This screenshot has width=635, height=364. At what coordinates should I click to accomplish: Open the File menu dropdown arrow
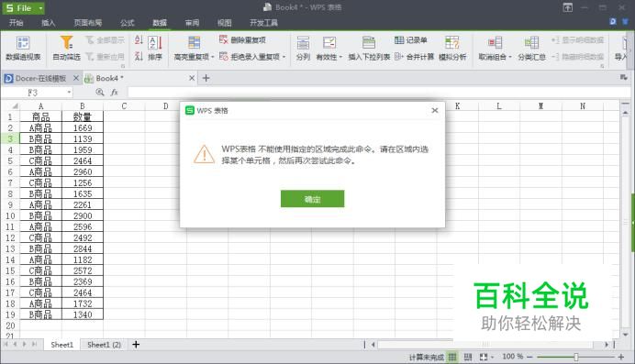click(40, 8)
